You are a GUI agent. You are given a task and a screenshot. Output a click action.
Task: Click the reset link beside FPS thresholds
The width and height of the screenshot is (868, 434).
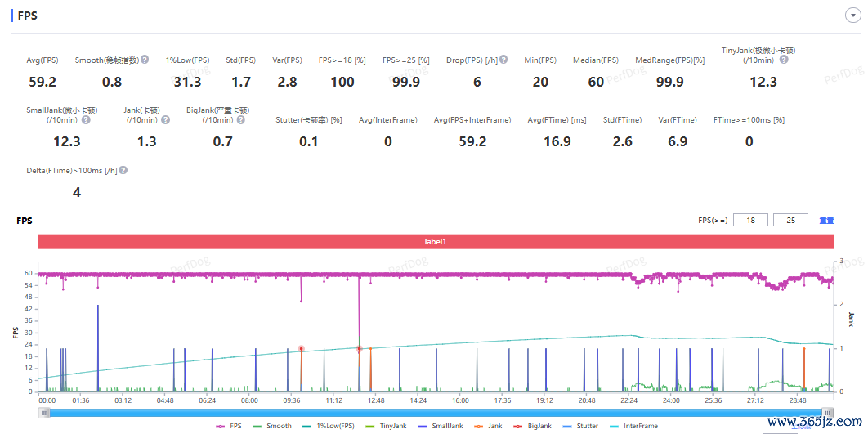click(x=826, y=221)
